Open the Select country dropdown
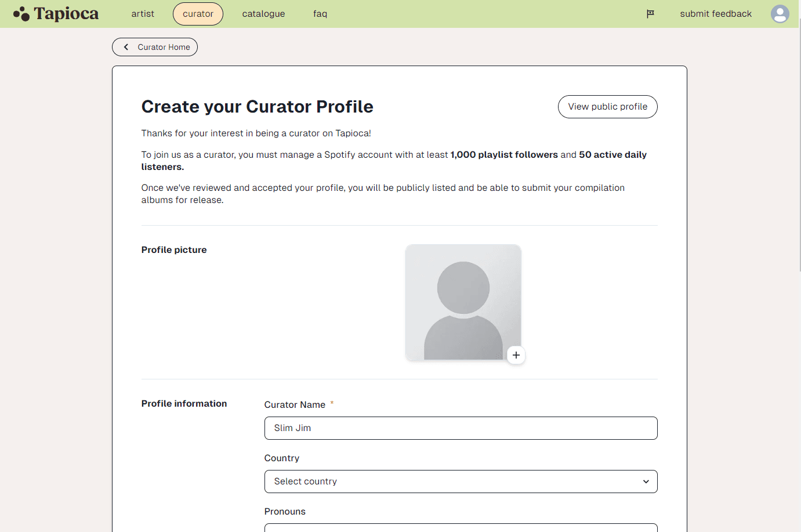Screen dimensions: 801x532 [x=461, y=482]
